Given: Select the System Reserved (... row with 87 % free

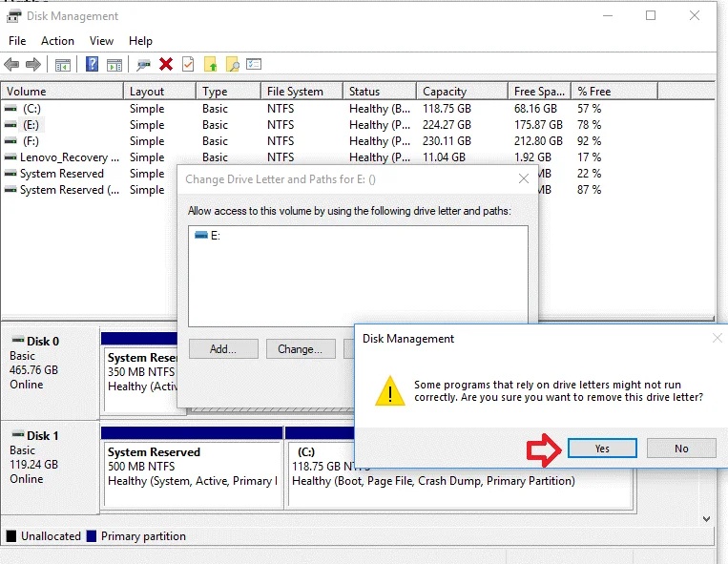Looking at the screenshot, I should point(70,190).
